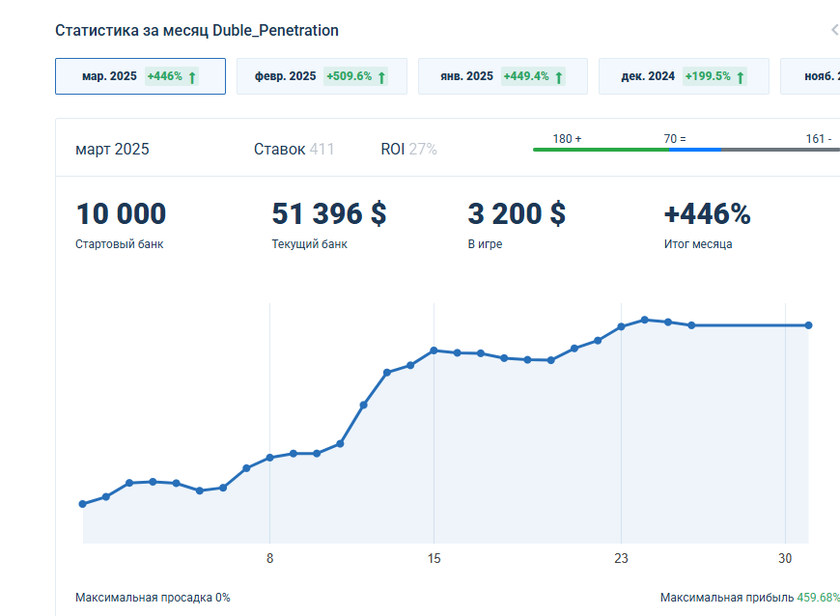Select the мар. 2025 month tab
This screenshot has height=616, width=840.
140,76
